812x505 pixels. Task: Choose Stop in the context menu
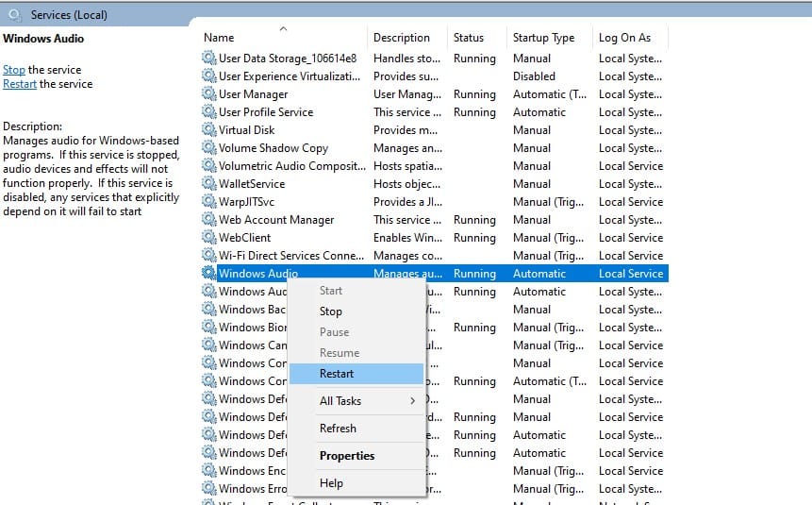(331, 311)
